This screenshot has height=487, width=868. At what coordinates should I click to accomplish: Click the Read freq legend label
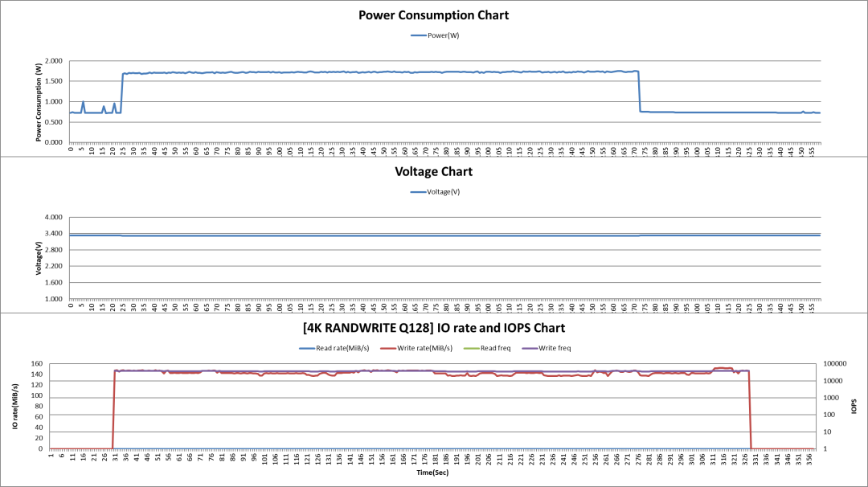tap(495, 348)
